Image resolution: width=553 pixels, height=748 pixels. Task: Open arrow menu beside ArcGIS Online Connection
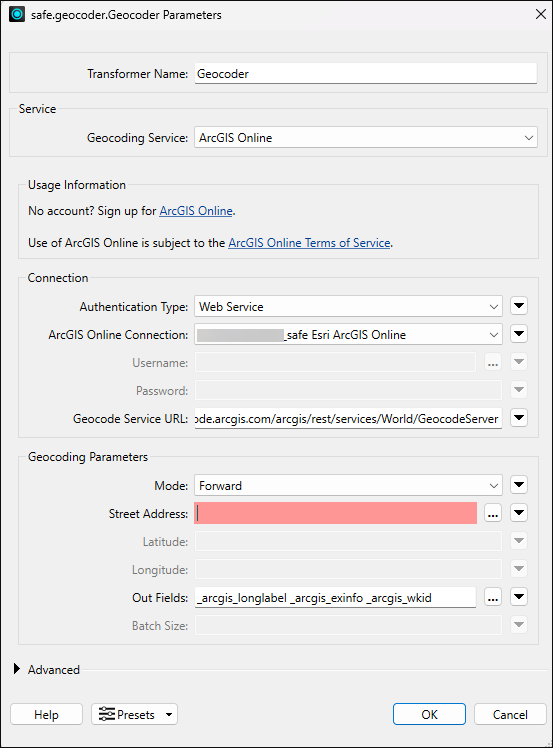coord(519,334)
